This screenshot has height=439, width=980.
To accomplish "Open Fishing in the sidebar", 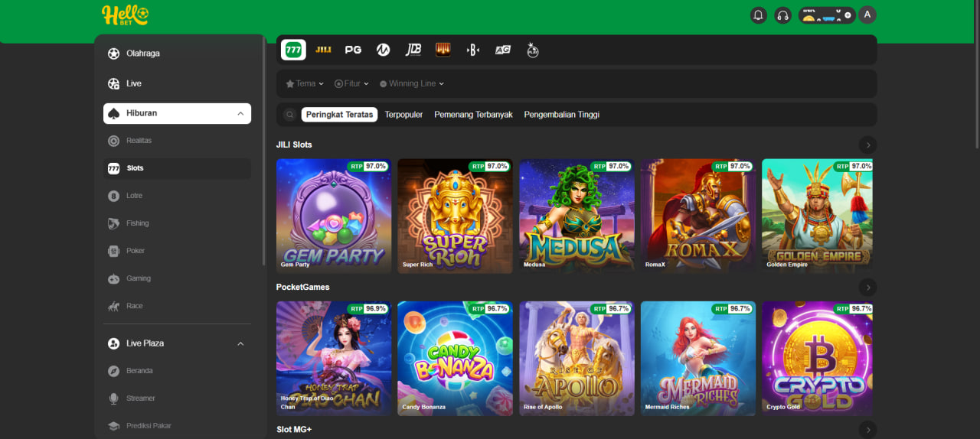I will 177,223.
